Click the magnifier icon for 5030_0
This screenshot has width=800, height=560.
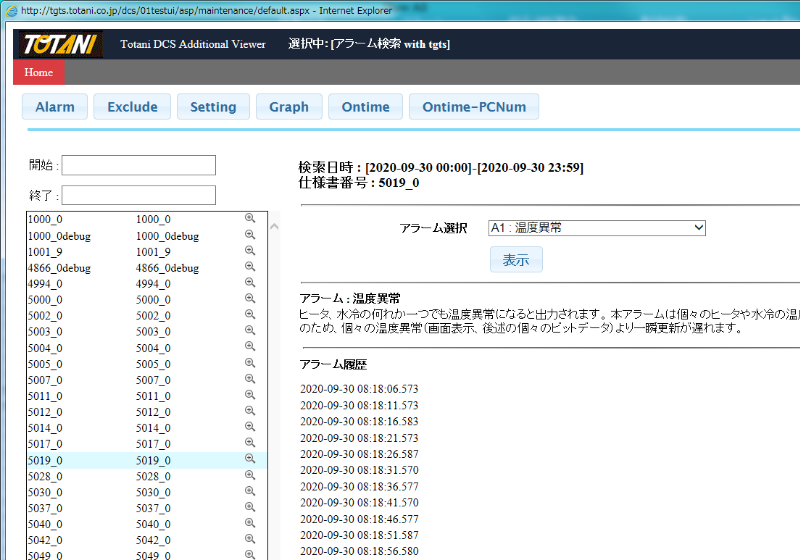[x=250, y=491]
